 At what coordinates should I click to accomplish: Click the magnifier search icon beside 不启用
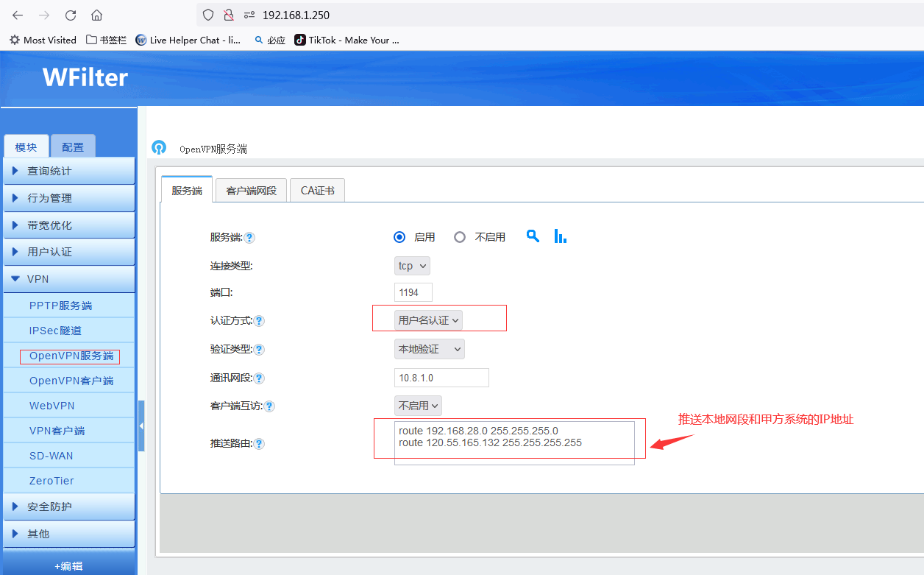[x=533, y=236]
